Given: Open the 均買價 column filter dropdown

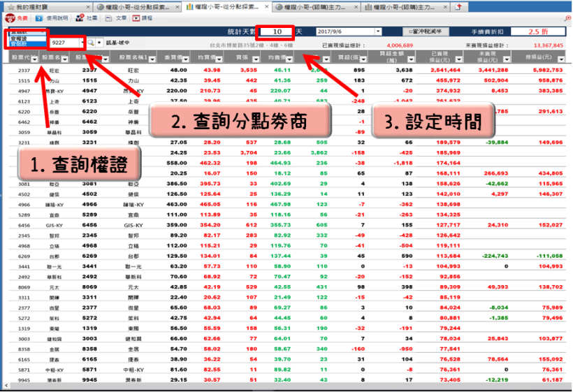Looking at the screenshot, I should tap(219, 59).
